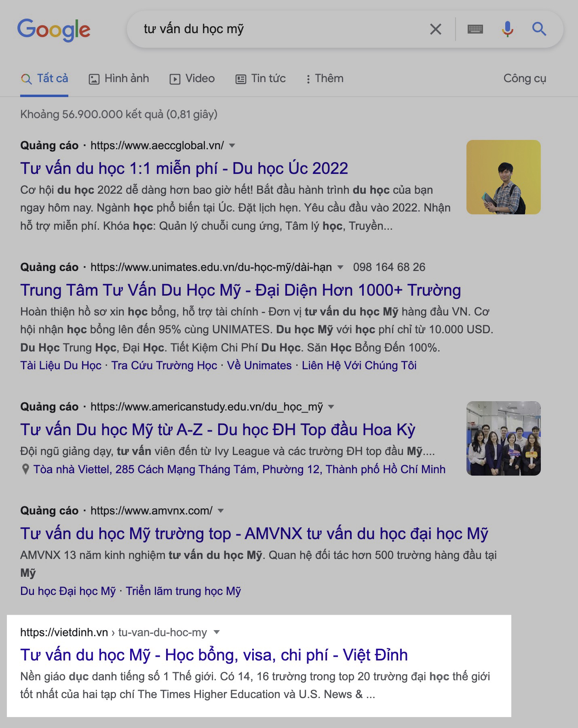Go to Google home via logo
The height and width of the screenshot is (728, 578).
click(54, 30)
